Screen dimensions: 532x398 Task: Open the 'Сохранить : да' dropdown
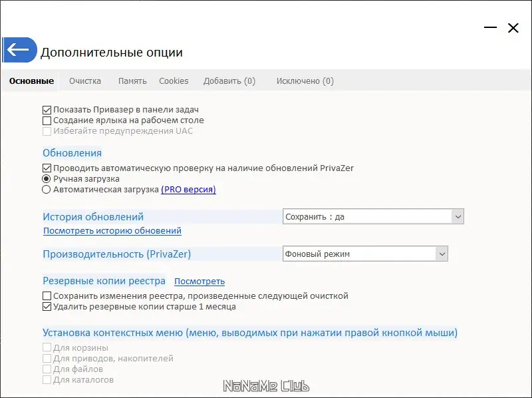(373, 216)
